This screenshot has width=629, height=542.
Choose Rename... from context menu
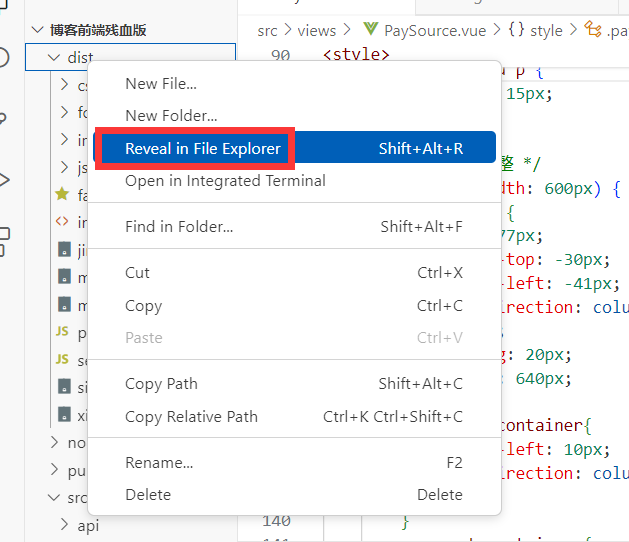point(294,463)
